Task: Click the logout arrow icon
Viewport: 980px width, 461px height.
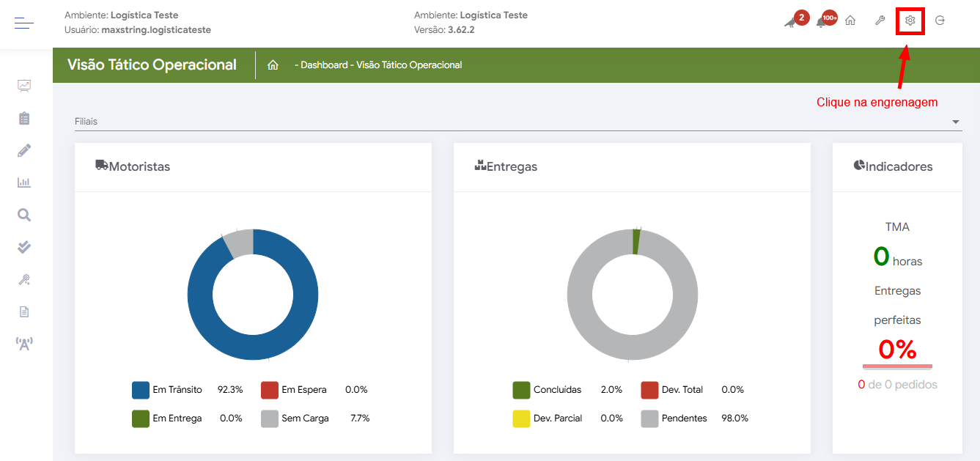Action: tap(940, 21)
